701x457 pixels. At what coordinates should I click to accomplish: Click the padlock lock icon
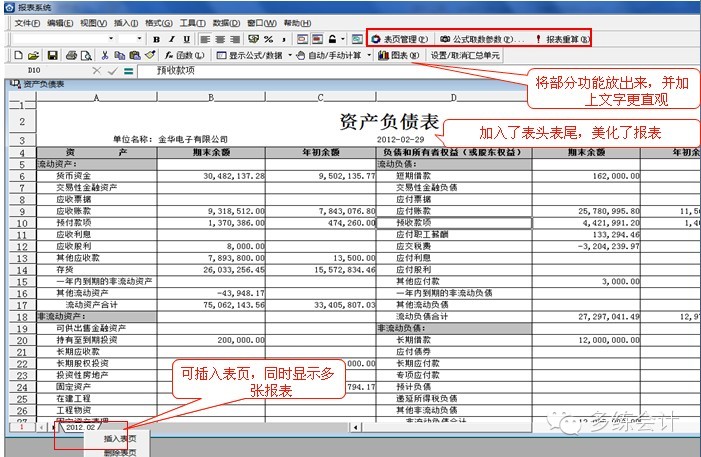tap(332, 39)
